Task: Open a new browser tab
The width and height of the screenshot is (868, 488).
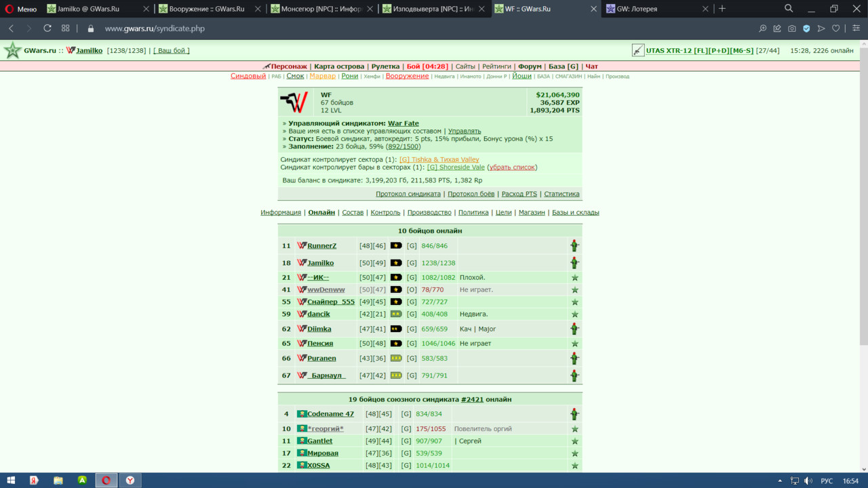Action: click(x=722, y=9)
